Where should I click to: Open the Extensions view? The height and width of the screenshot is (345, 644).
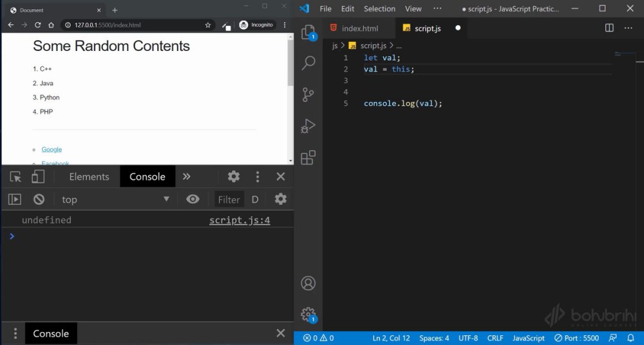(308, 157)
